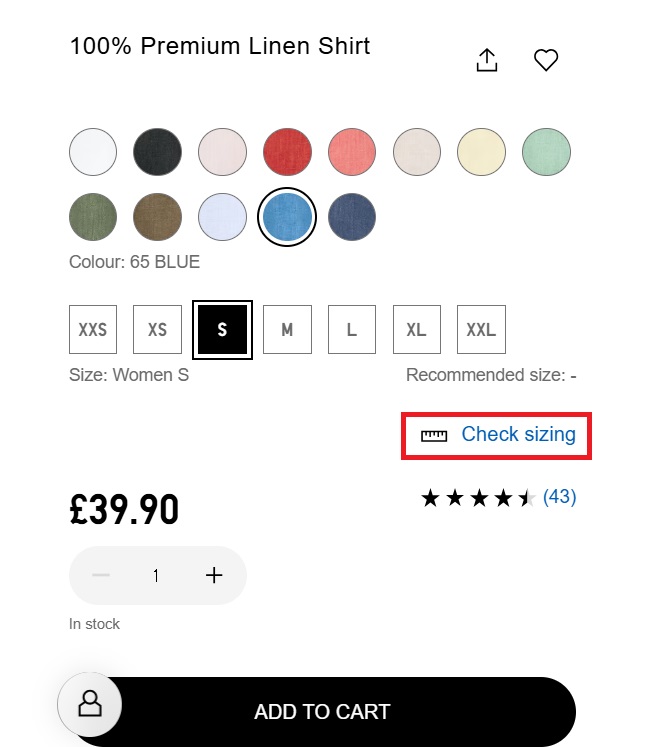Click the star rating icons
The image size is (661, 747).
[x=477, y=498]
